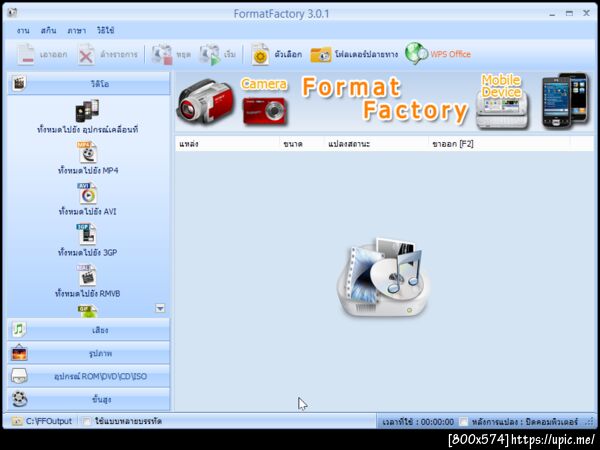The image size is (600, 450).
Task: Click the ทั้งหมดไปยัง 3GP label
Action: pos(87,253)
